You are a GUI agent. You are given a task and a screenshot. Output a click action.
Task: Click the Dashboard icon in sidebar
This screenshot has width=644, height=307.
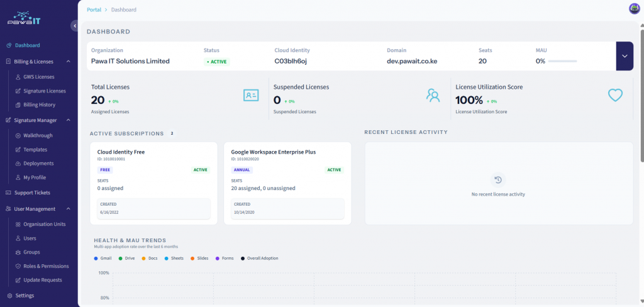9,46
